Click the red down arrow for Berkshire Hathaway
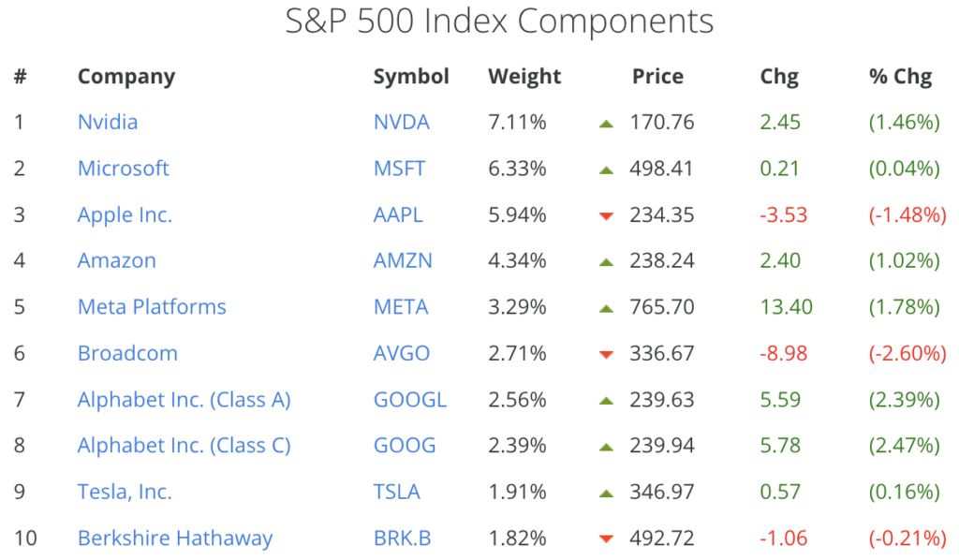 pos(606,539)
